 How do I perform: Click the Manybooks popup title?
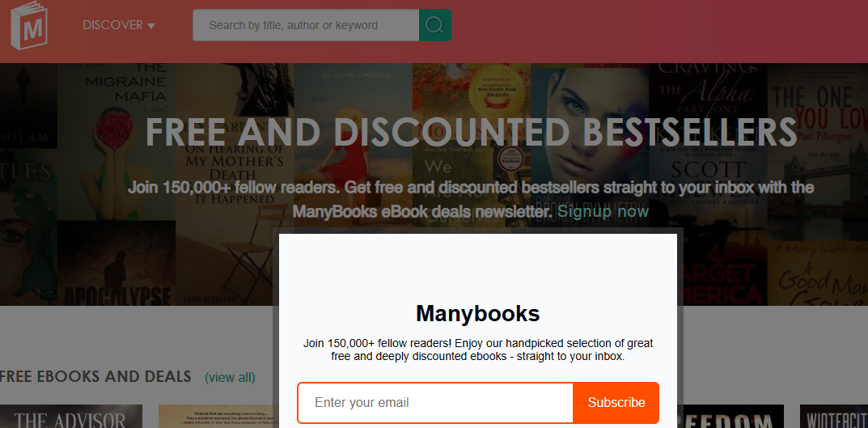(477, 314)
